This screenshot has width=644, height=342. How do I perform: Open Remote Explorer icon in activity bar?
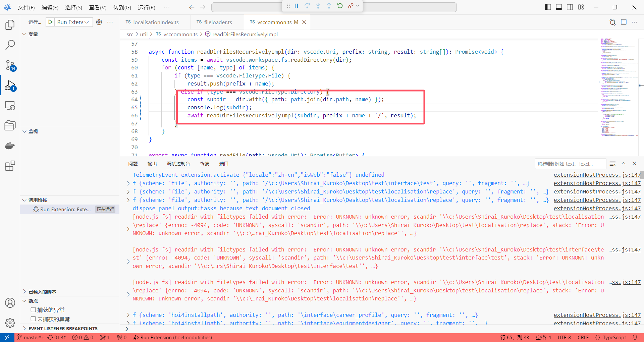[10, 106]
